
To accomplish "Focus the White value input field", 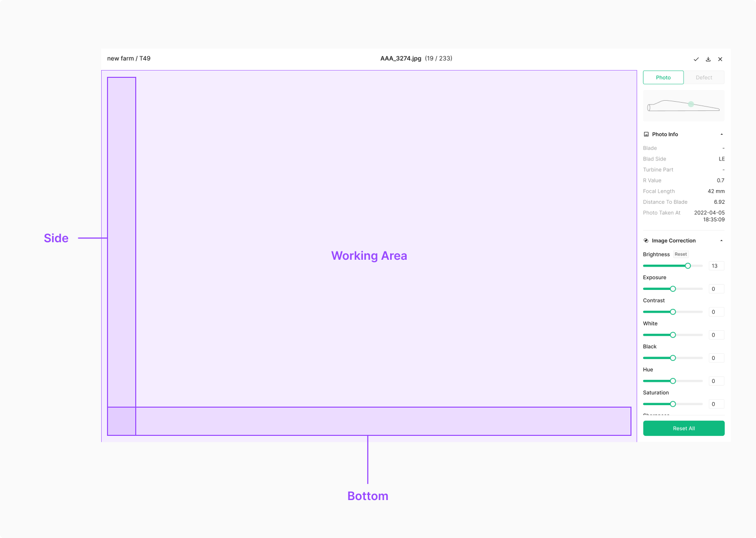I will click(x=716, y=335).
